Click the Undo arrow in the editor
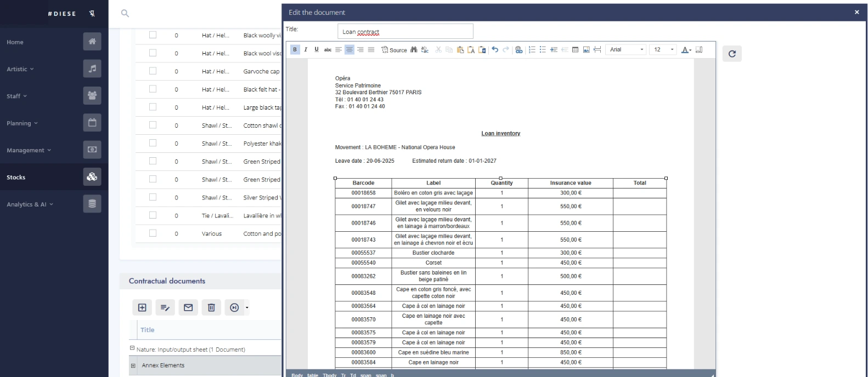This screenshot has width=868, height=377. tap(495, 50)
